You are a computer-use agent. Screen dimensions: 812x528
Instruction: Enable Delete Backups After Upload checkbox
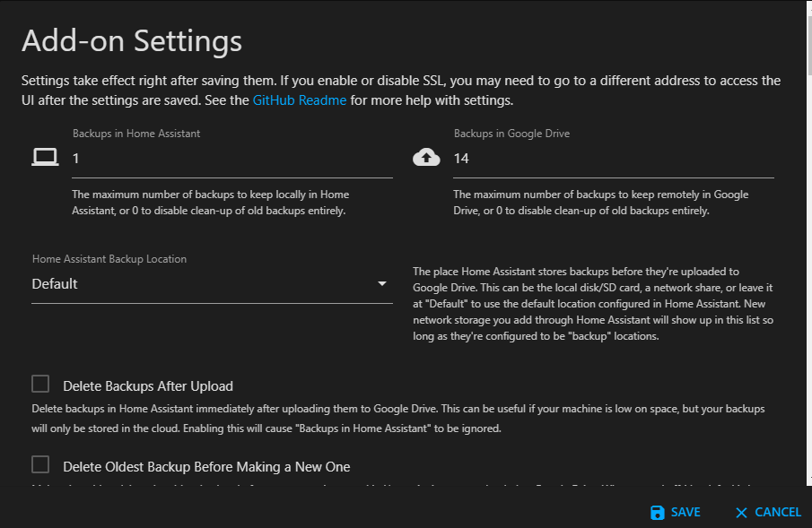tap(40, 384)
